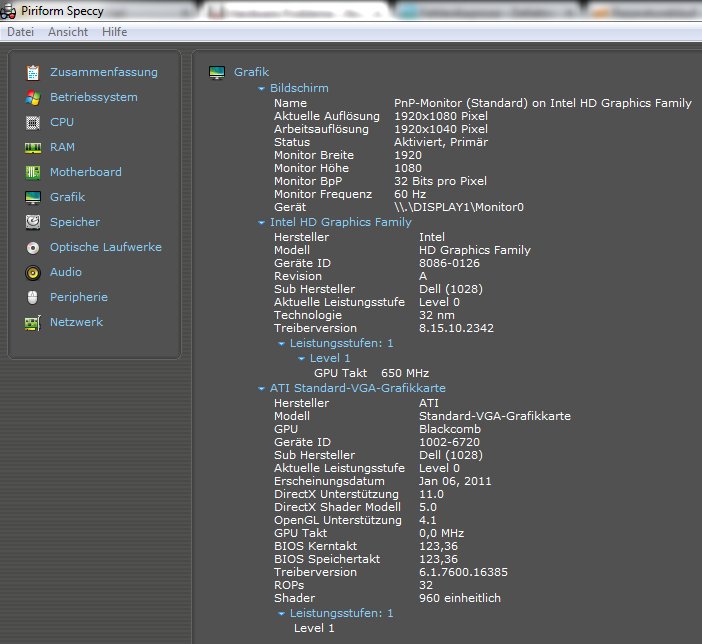This screenshot has width=702, height=644.
Task: Click the OpenGL Unterstützung 4.1 value
Action: pos(428,520)
